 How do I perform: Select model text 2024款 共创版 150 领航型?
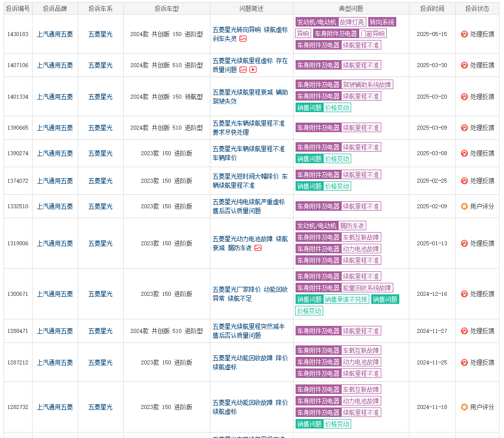[166, 97]
